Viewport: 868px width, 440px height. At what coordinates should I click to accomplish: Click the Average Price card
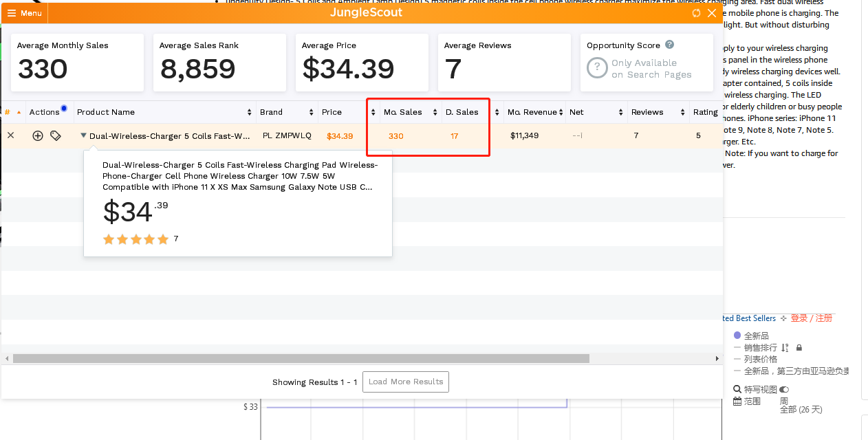(x=362, y=63)
